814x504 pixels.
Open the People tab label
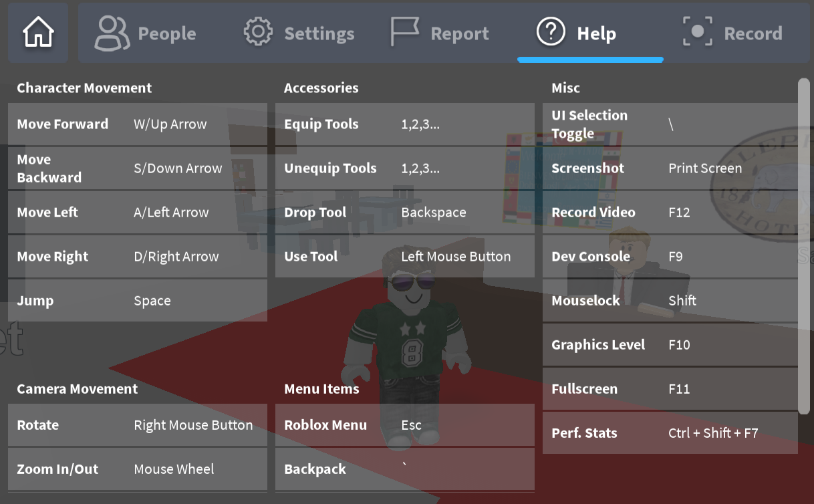pyautogui.click(x=167, y=33)
